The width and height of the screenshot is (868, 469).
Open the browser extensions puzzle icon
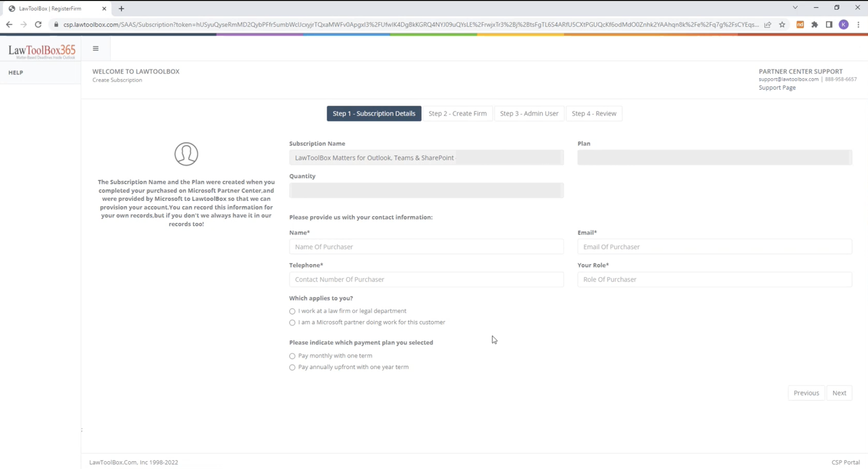[x=815, y=24]
